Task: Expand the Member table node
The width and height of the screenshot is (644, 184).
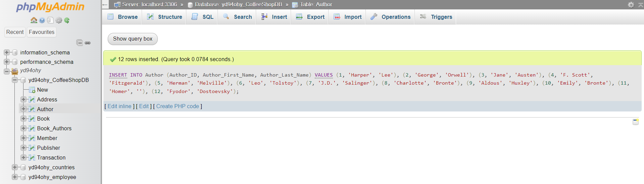Action: (23, 138)
